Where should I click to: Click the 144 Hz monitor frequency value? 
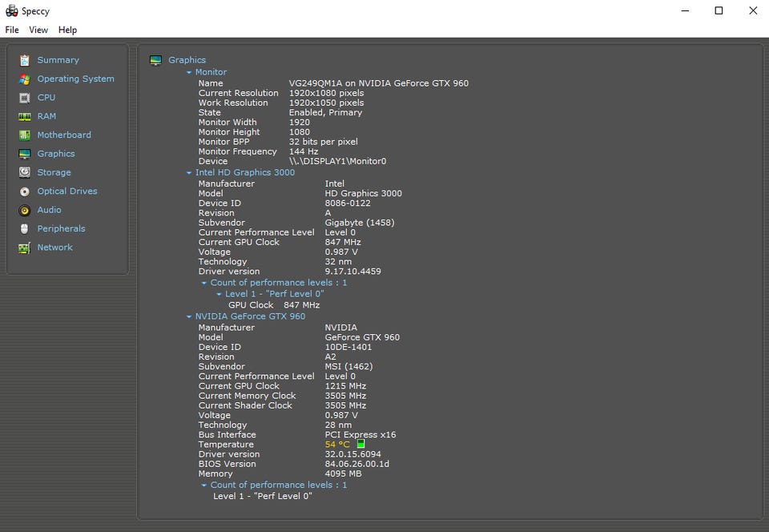click(304, 151)
